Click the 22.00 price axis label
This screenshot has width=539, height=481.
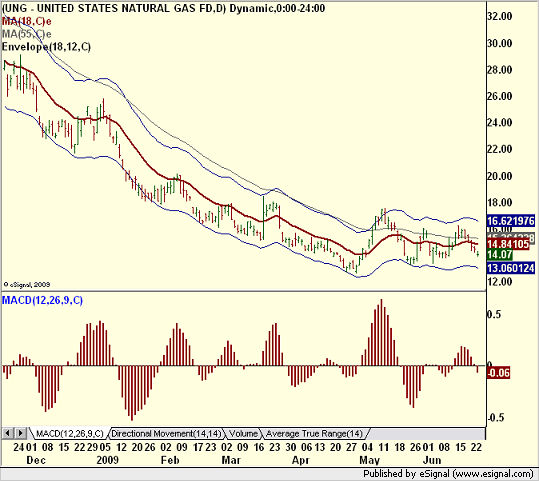[499, 149]
